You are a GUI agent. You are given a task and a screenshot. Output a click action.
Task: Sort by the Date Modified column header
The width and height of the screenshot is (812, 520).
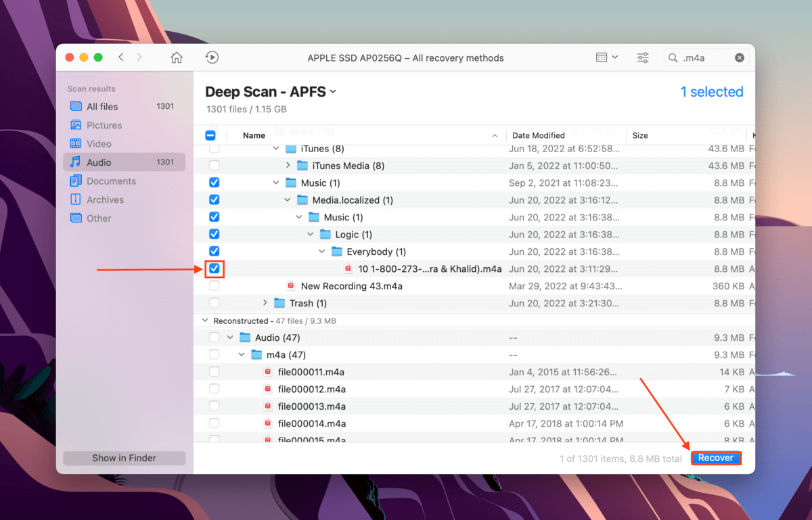click(539, 135)
